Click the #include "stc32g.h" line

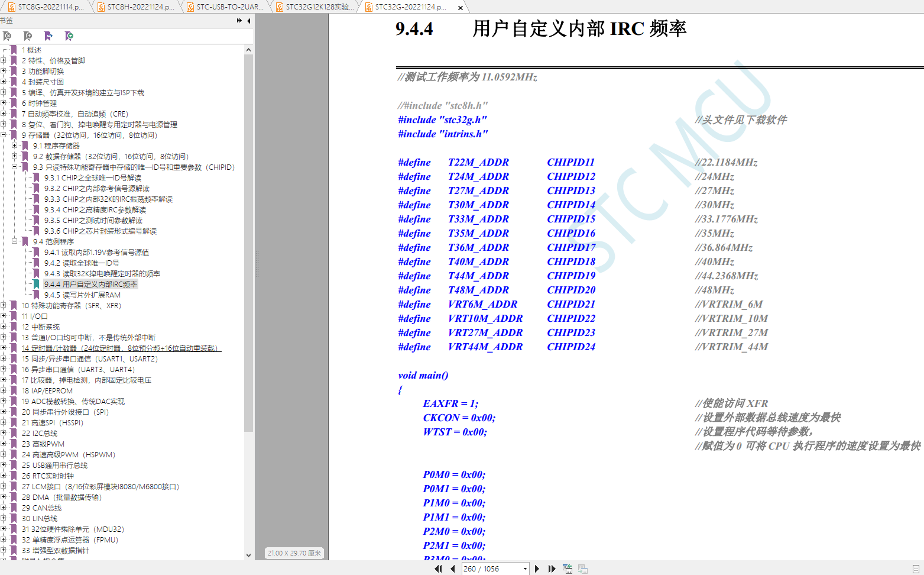(443, 119)
